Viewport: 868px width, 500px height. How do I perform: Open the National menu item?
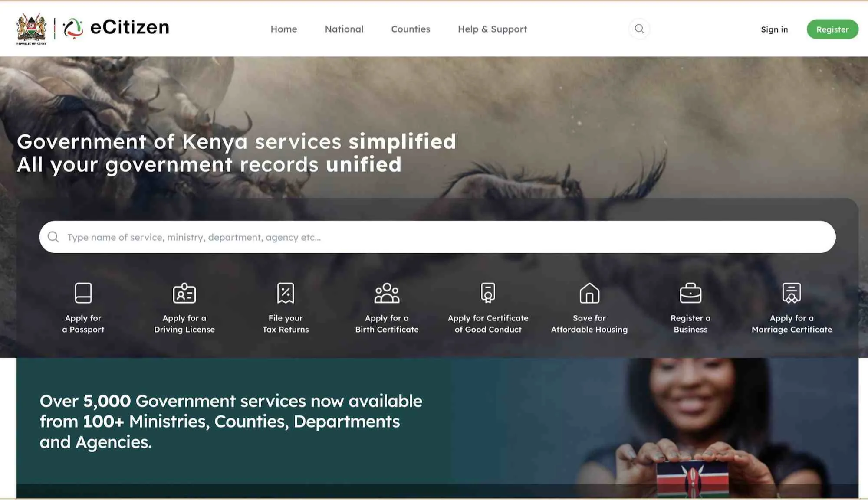tap(344, 29)
